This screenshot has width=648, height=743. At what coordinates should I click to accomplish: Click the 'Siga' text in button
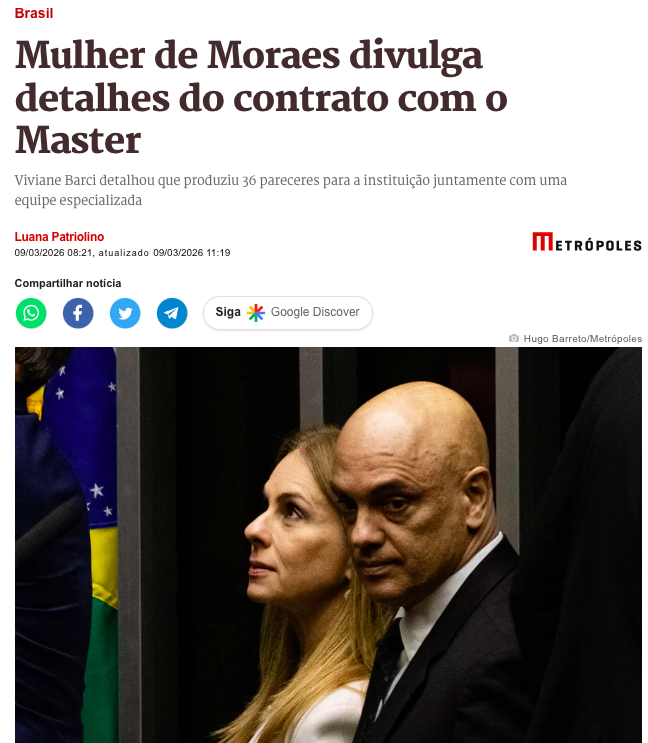228,312
